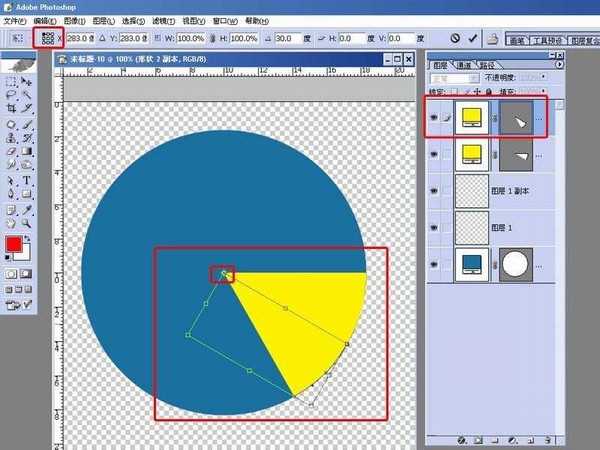This screenshot has width=600, height=450.
Task: Select the Healing Brush tool
Action: click(x=11, y=125)
